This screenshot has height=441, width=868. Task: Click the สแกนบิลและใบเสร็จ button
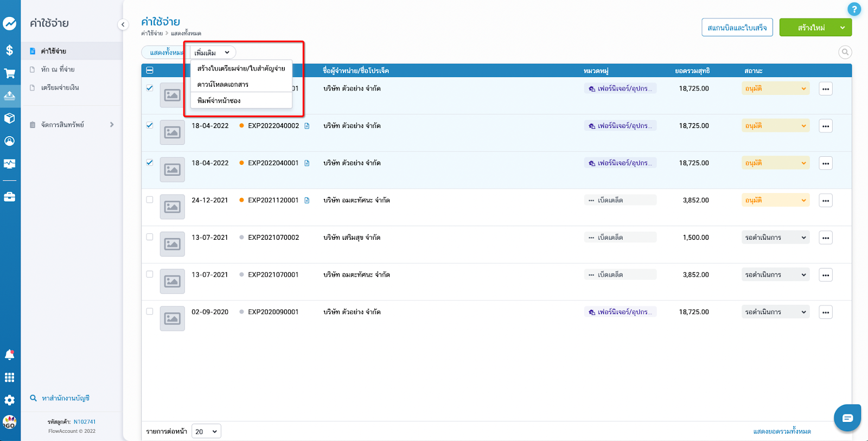pos(737,28)
